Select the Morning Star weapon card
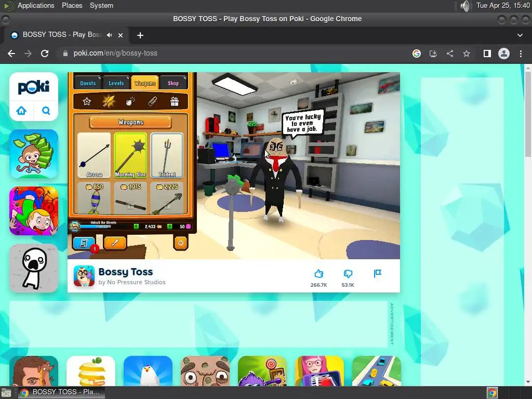The width and height of the screenshot is (532, 399). tap(130, 155)
